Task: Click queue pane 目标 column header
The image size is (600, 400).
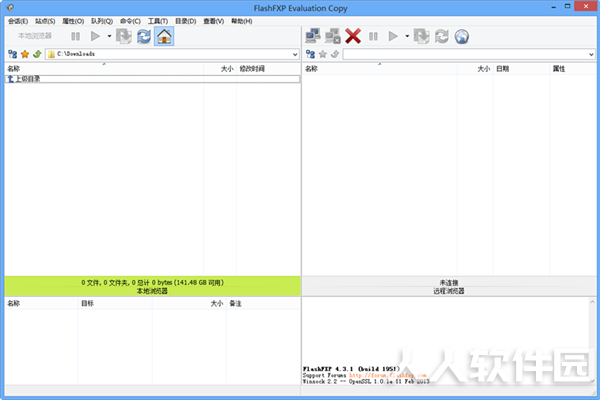Action: coord(115,303)
